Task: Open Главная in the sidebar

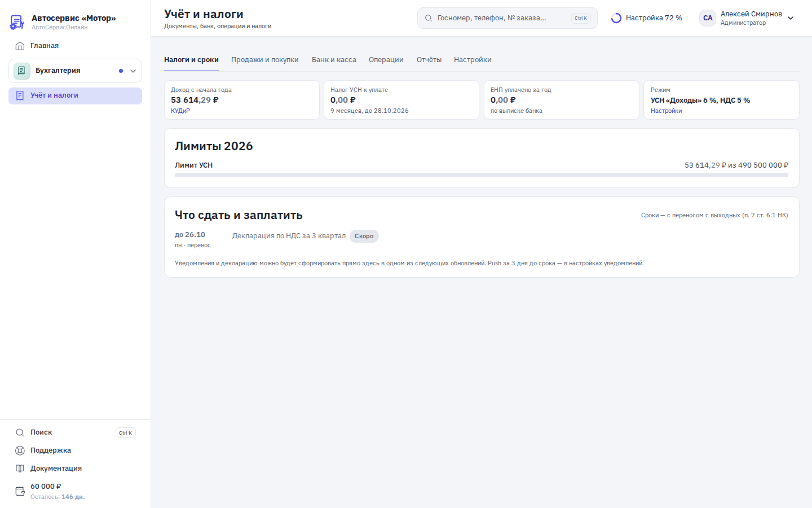Action: [75, 46]
